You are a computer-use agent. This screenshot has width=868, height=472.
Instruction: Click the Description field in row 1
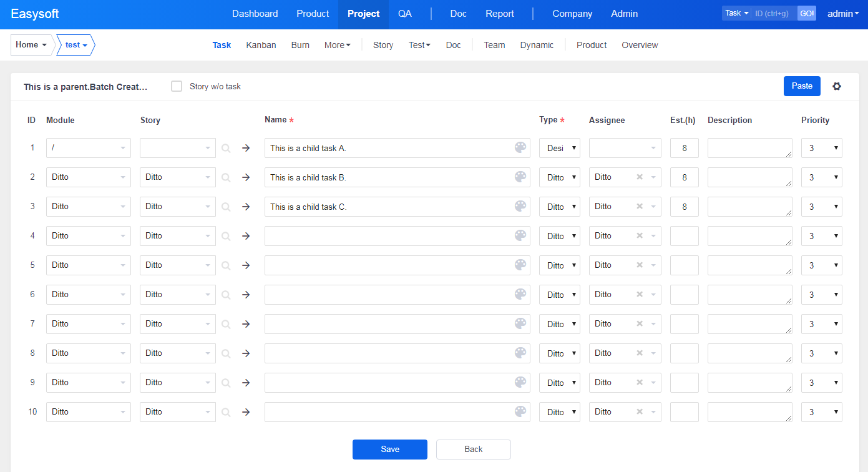pyautogui.click(x=750, y=148)
